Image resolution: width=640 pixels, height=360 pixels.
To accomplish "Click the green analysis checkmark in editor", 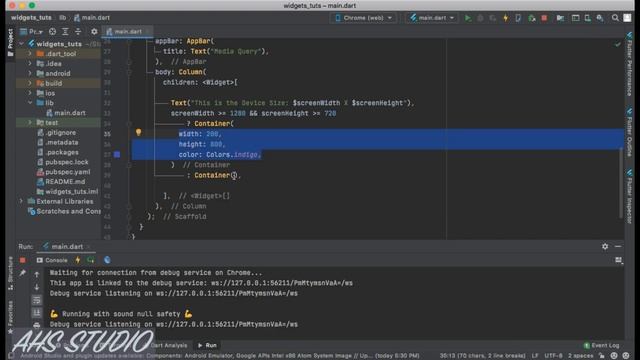I will point(618,44).
